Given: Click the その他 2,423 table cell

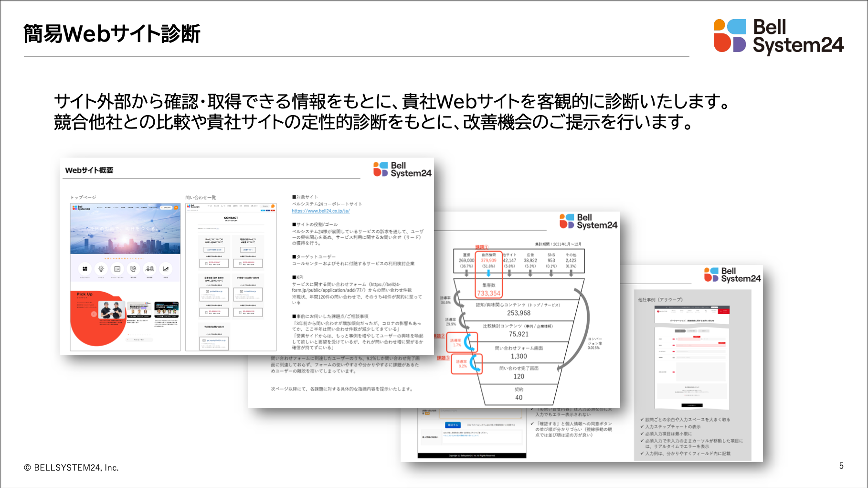Looking at the screenshot, I should tap(571, 261).
